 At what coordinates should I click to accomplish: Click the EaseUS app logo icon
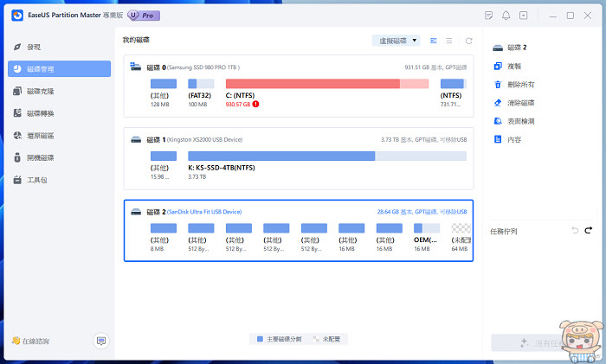(17, 16)
